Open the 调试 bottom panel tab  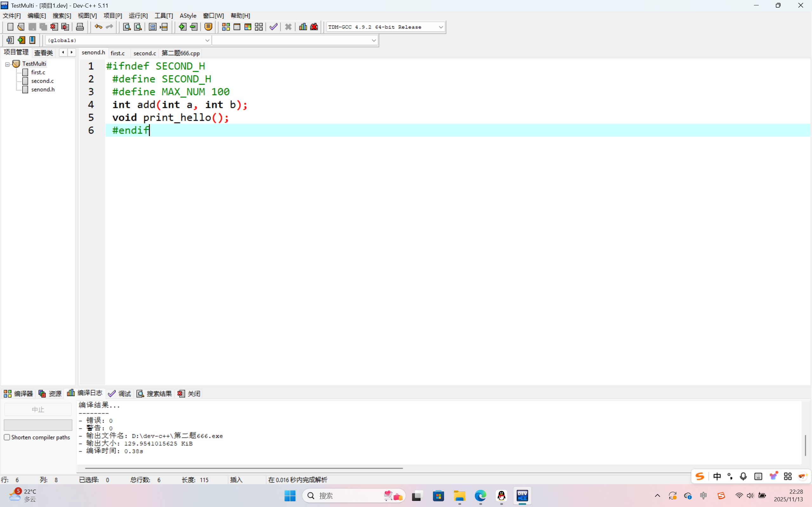point(120,393)
